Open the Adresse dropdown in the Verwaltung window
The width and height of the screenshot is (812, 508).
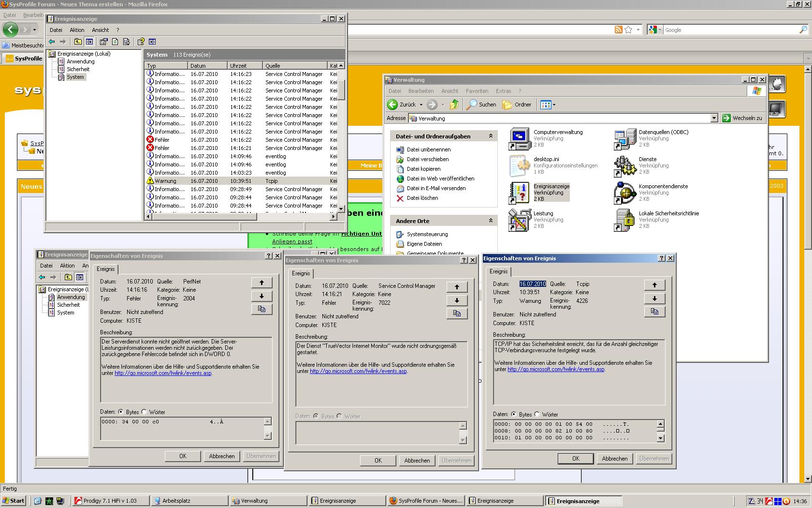coord(714,119)
